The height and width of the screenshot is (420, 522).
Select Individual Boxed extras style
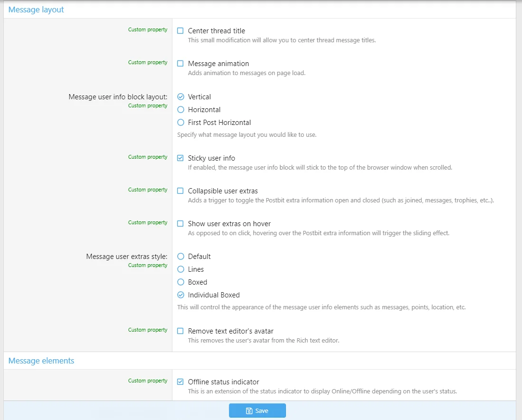pos(180,295)
